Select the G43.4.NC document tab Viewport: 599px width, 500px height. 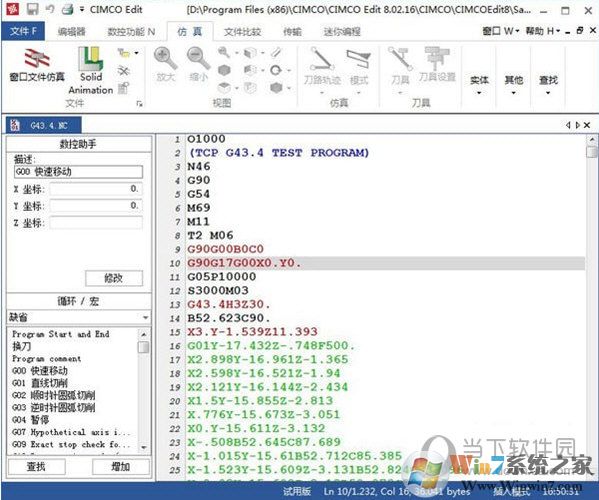pyautogui.click(x=44, y=125)
